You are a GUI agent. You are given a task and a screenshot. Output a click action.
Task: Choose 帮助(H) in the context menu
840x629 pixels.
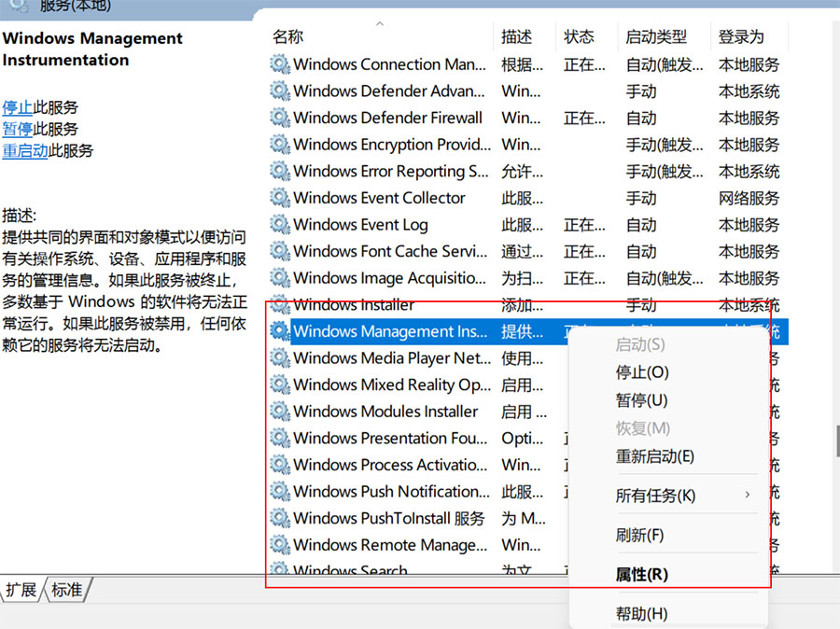click(x=641, y=613)
